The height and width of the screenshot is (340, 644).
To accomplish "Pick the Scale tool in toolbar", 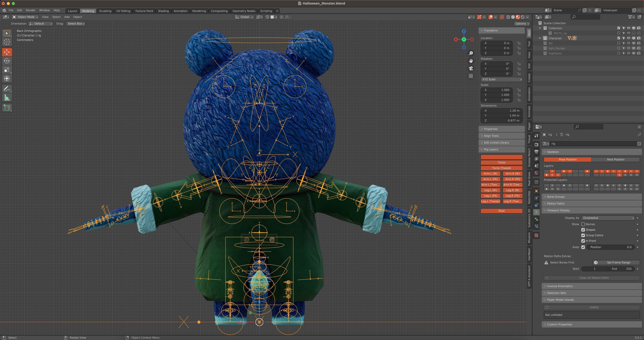I will click(7, 70).
